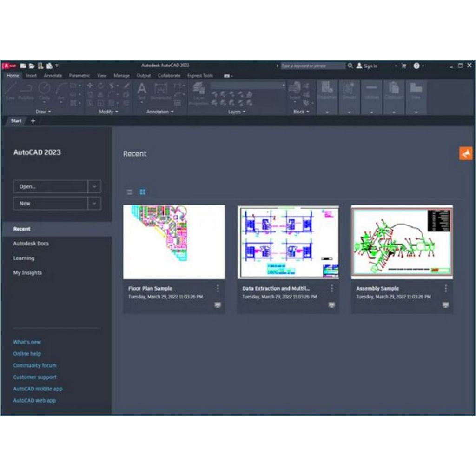This screenshot has width=476, height=476.
Task: Click the search magnifier icon
Action: click(x=350, y=66)
